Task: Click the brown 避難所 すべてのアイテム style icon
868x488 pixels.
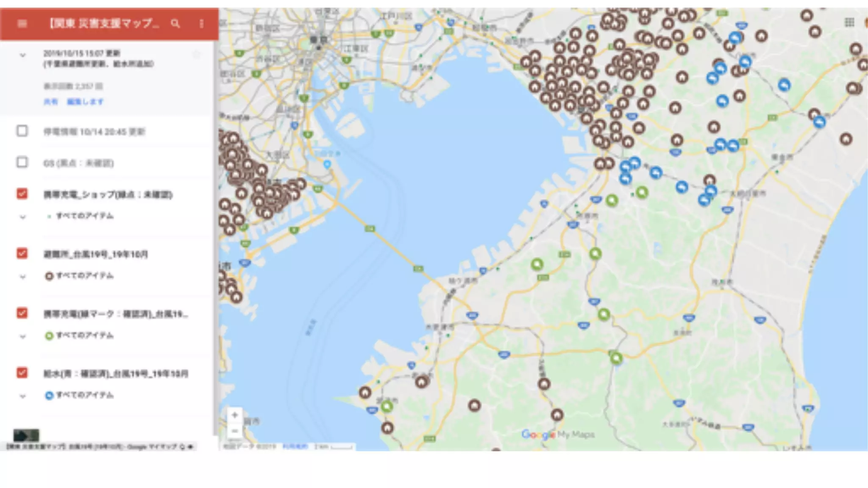Action: 49,276
